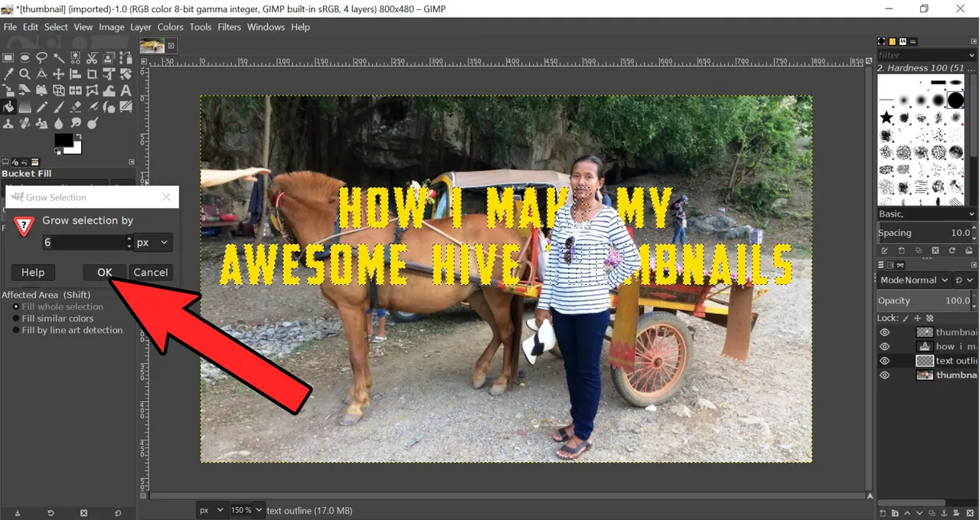Refresh the brushes list
This screenshot has width=980, height=520.
pyautogui.click(x=952, y=250)
